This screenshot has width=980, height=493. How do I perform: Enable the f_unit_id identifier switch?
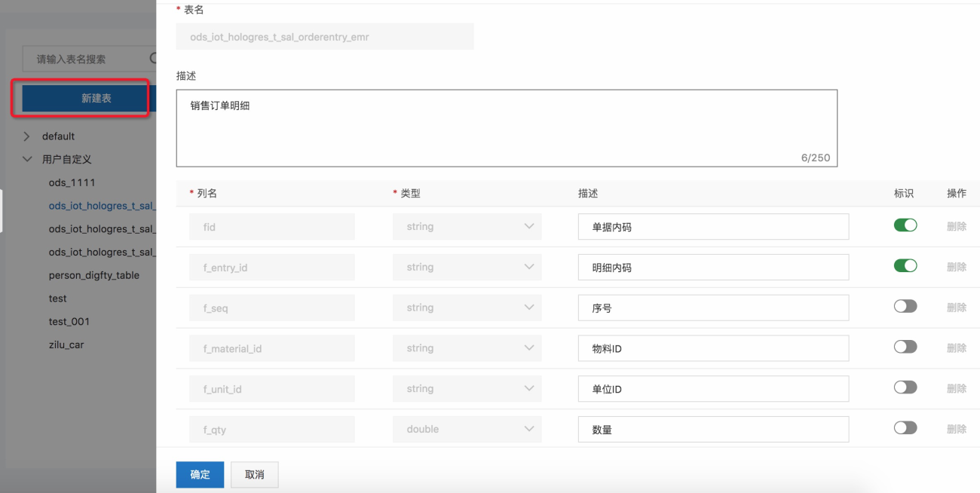coord(905,387)
